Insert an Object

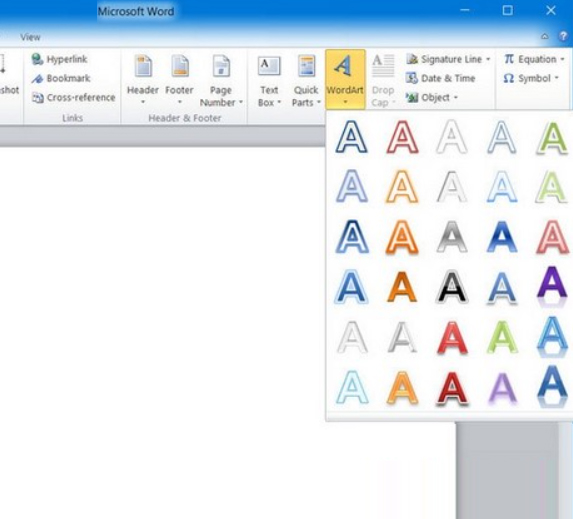(x=428, y=98)
